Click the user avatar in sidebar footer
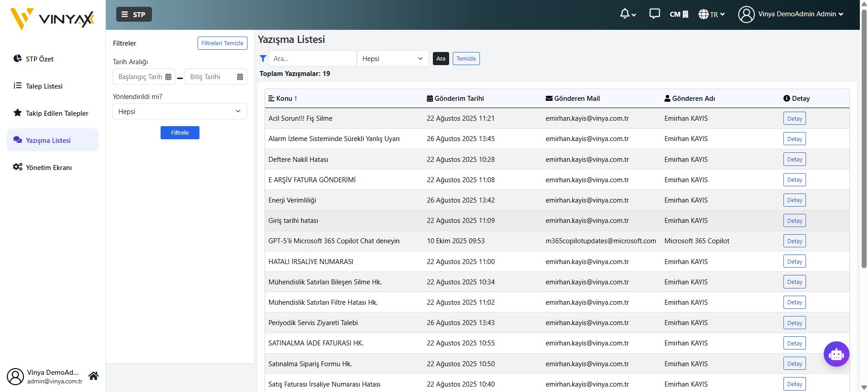868x392 pixels. point(15,377)
